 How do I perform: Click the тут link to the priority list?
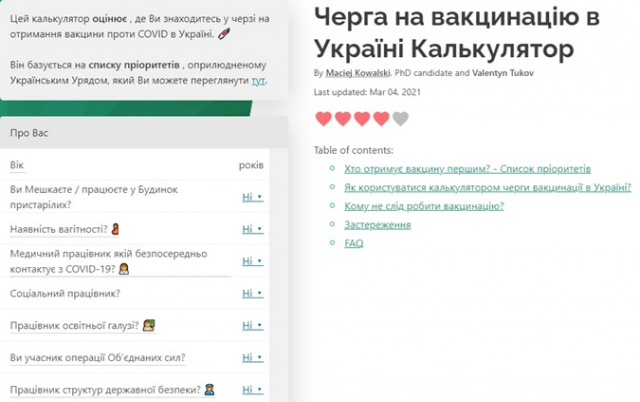[x=259, y=79]
